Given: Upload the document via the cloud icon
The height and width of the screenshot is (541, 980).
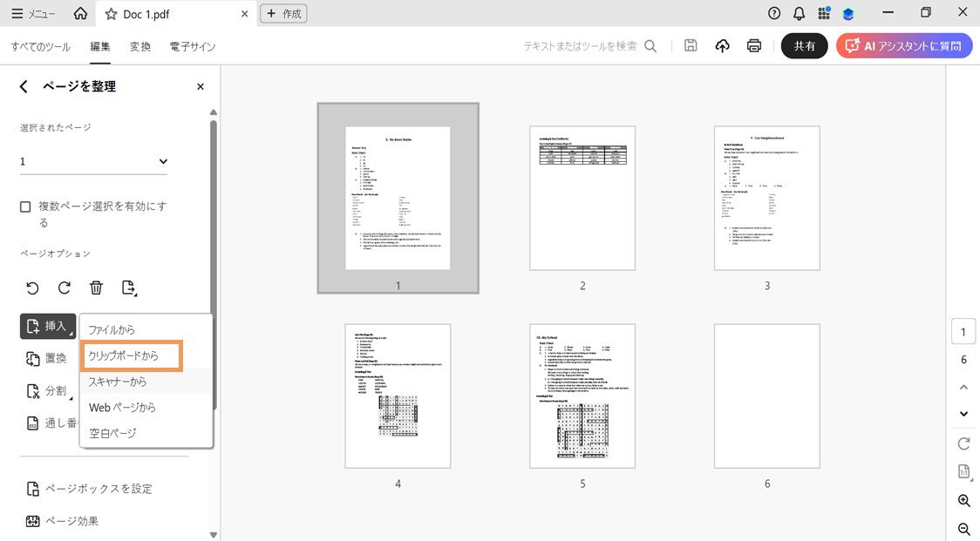Looking at the screenshot, I should point(722,45).
